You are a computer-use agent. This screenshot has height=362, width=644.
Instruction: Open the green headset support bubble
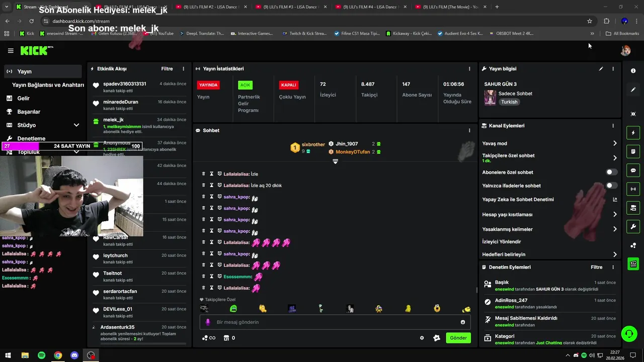628,334
